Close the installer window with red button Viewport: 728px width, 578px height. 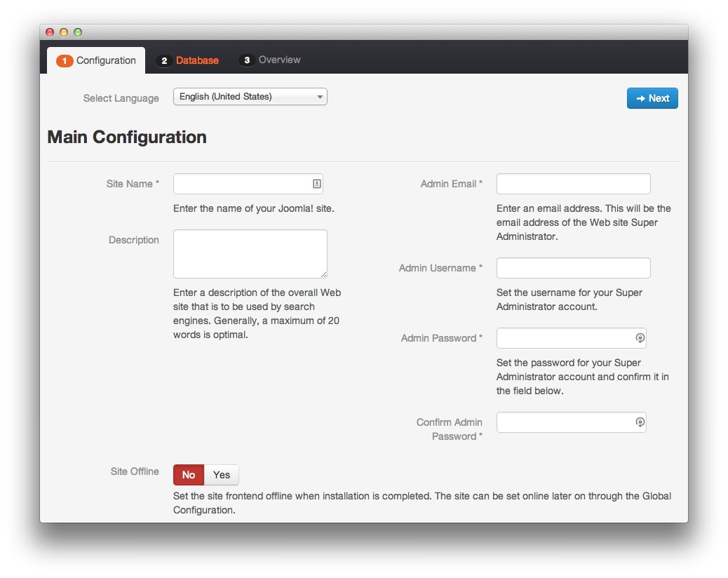click(x=50, y=32)
